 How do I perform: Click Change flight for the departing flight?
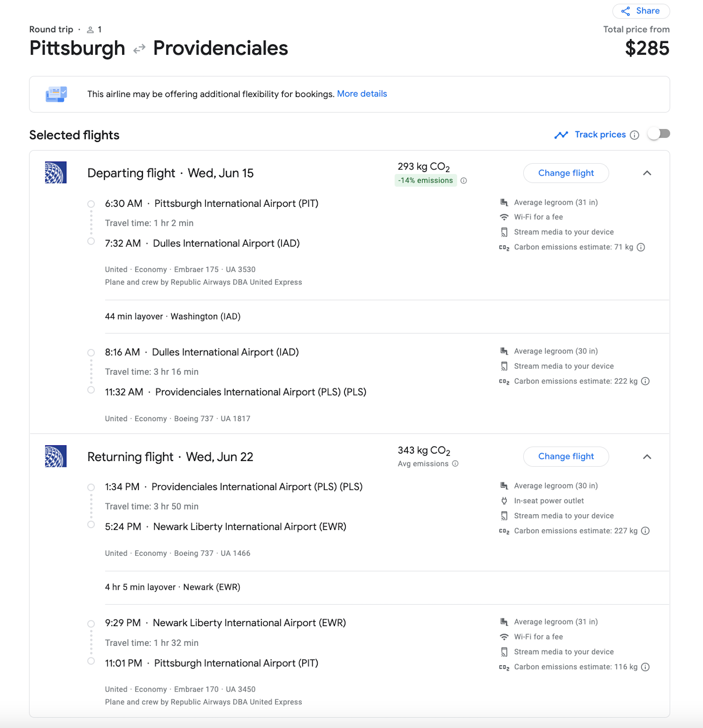pyautogui.click(x=566, y=173)
